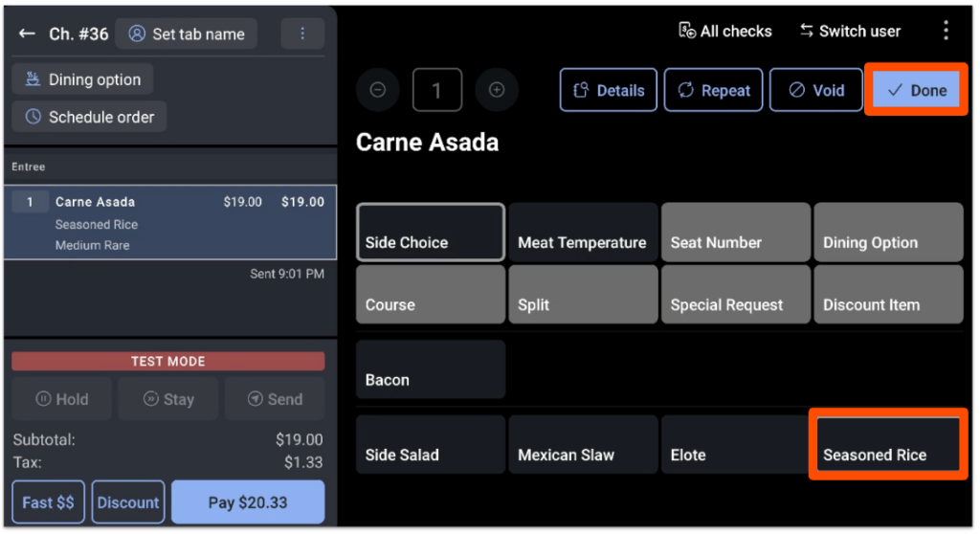This screenshot has width=980, height=534.
Task: Open Schedule order
Action: pyautogui.click(x=89, y=117)
